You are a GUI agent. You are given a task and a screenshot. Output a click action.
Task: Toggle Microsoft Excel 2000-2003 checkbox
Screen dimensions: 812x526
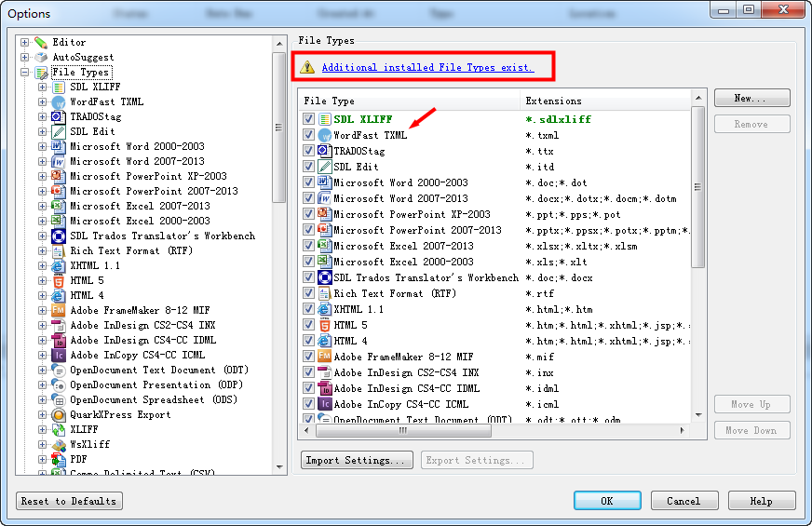pyautogui.click(x=308, y=262)
